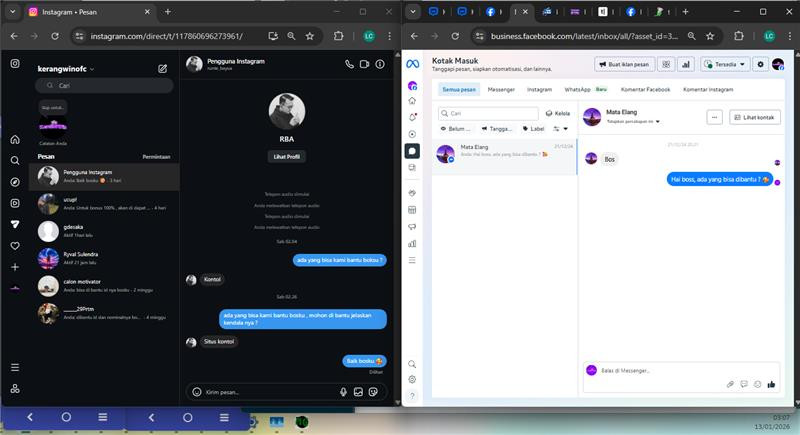Expand the Tetapkan percakapan assignment dropdown

(633, 121)
